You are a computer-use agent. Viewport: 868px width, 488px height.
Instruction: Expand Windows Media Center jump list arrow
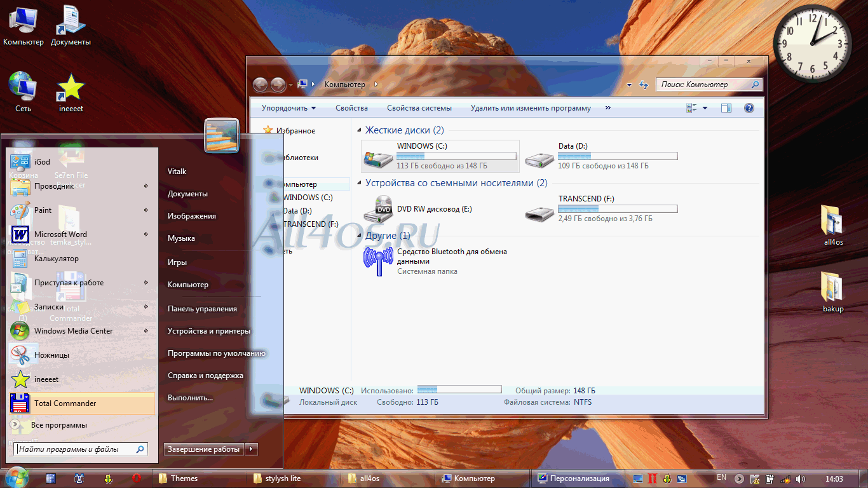click(146, 331)
